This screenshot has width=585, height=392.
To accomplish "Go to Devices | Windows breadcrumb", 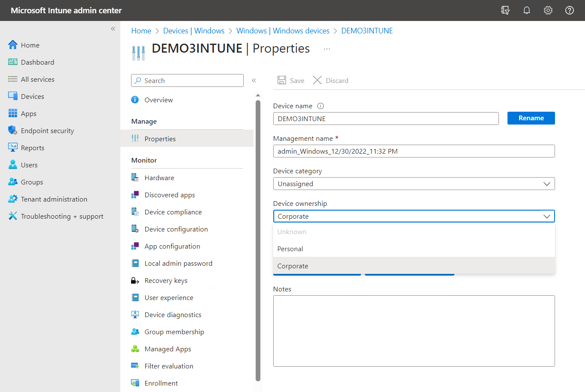I will 194,31.
